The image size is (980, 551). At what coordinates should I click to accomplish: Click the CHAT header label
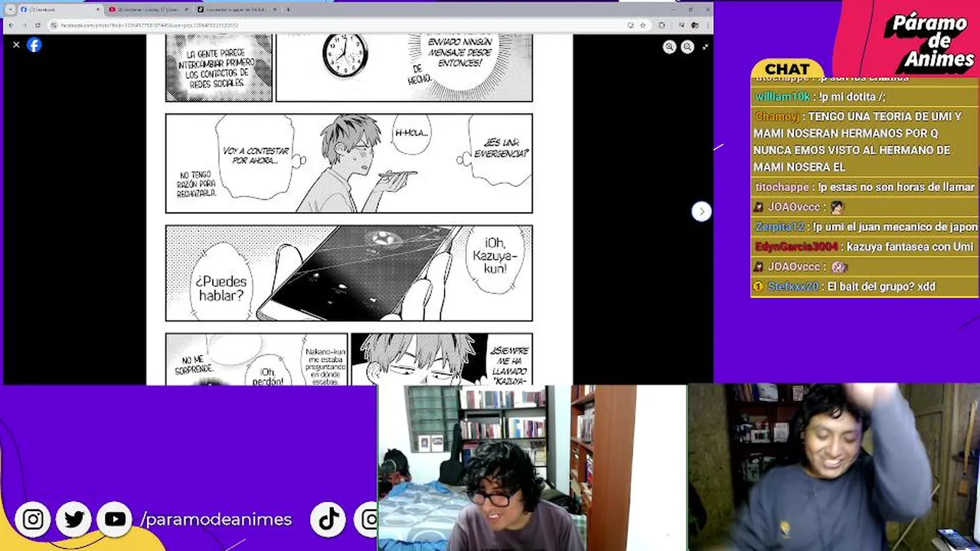(787, 69)
